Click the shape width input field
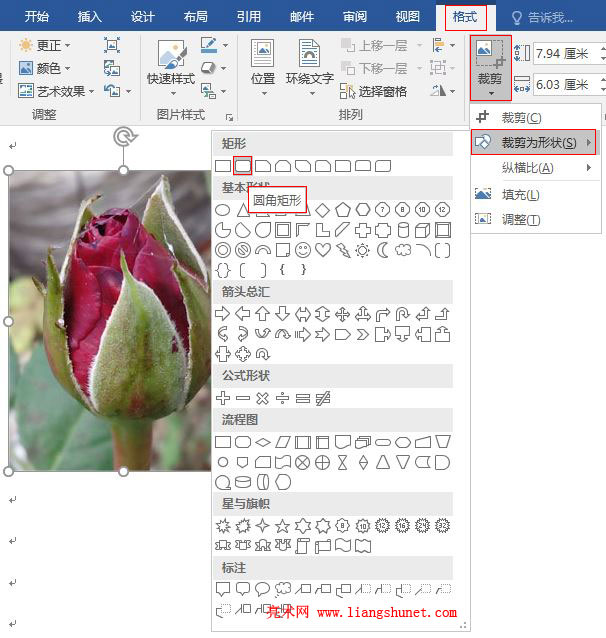 point(566,85)
